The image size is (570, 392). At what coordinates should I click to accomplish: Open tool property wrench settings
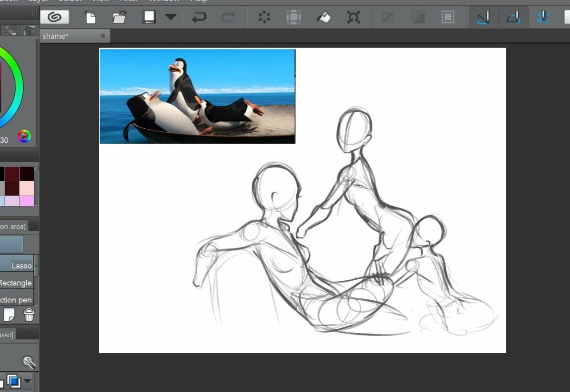point(29,362)
